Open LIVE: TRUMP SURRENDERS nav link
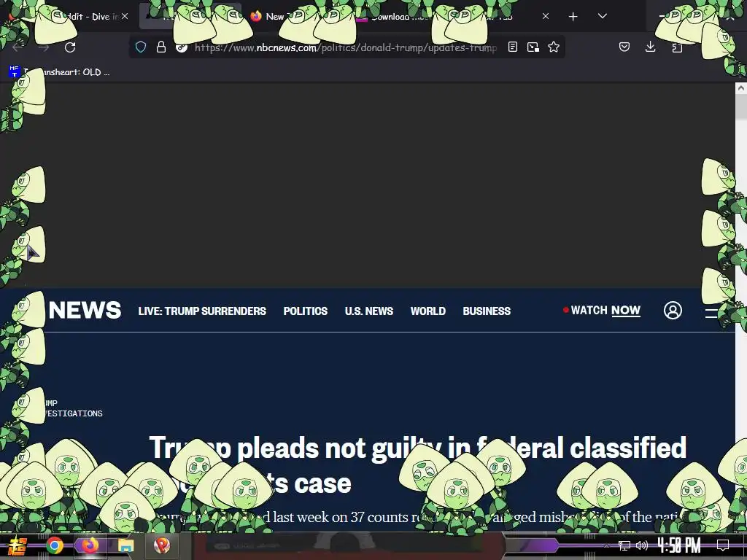747x560 pixels. click(202, 311)
